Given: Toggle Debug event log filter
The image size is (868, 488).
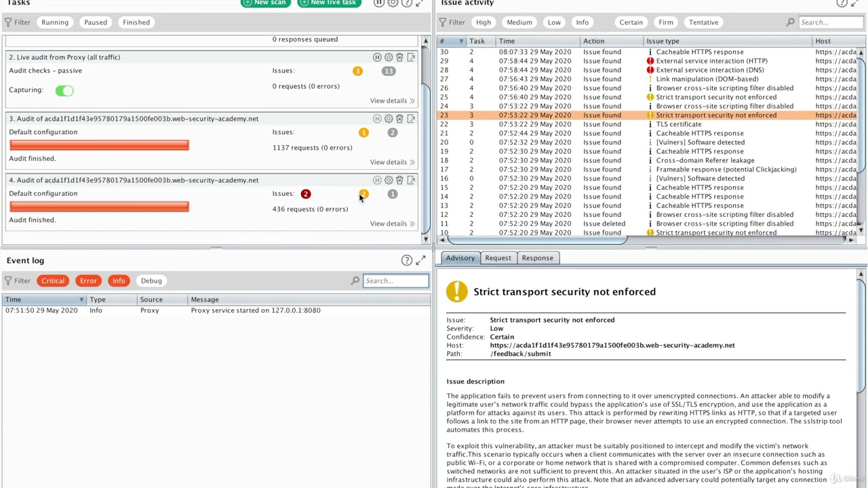Looking at the screenshot, I should click(x=151, y=281).
